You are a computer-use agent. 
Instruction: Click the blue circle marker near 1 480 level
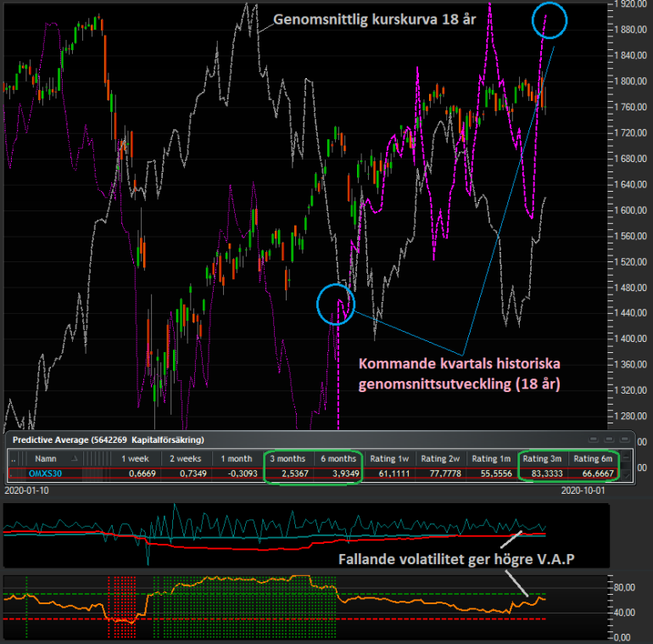coord(335,303)
